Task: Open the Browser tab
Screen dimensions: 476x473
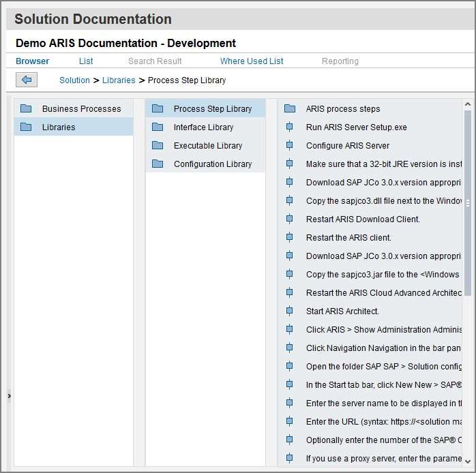Action: pyautogui.click(x=32, y=61)
